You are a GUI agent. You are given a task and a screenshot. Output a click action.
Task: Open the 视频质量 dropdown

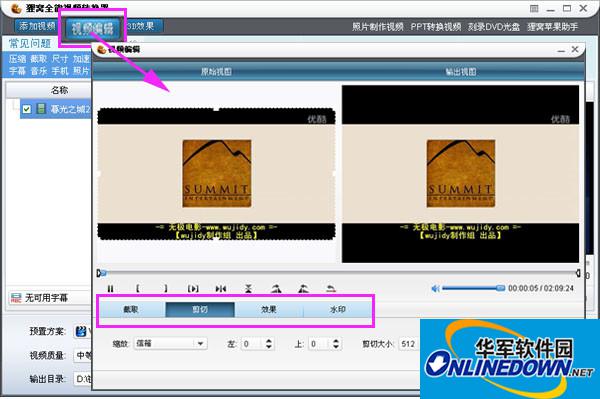point(82,355)
